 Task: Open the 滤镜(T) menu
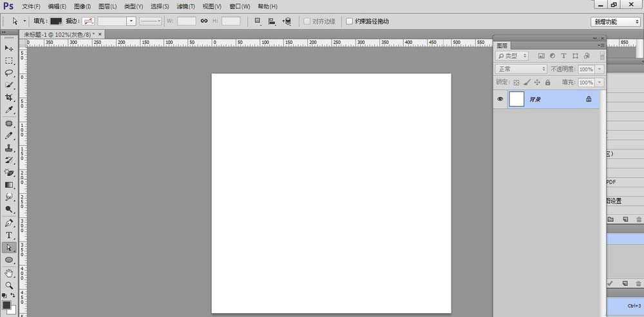tap(187, 6)
